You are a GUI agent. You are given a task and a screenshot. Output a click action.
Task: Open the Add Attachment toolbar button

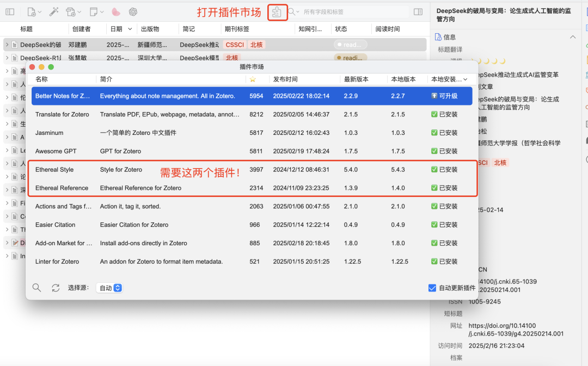click(73, 12)
